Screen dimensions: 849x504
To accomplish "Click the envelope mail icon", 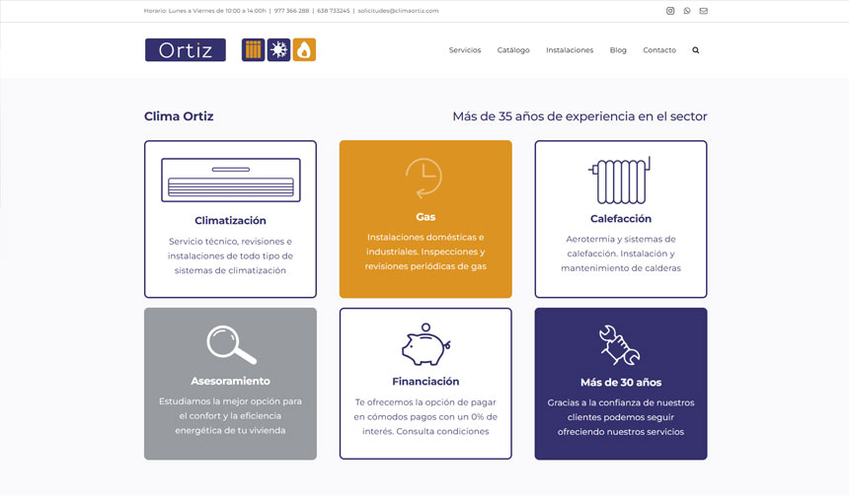I will (704, 11).
